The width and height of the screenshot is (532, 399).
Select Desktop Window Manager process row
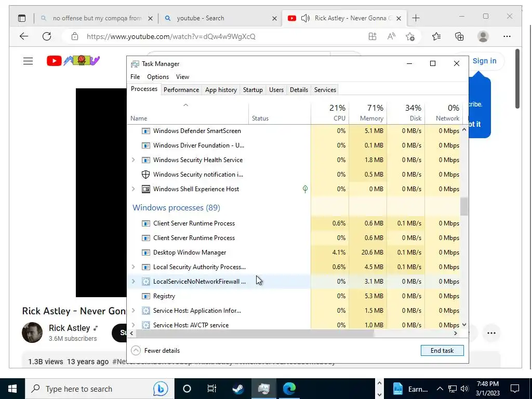point(294,252)
